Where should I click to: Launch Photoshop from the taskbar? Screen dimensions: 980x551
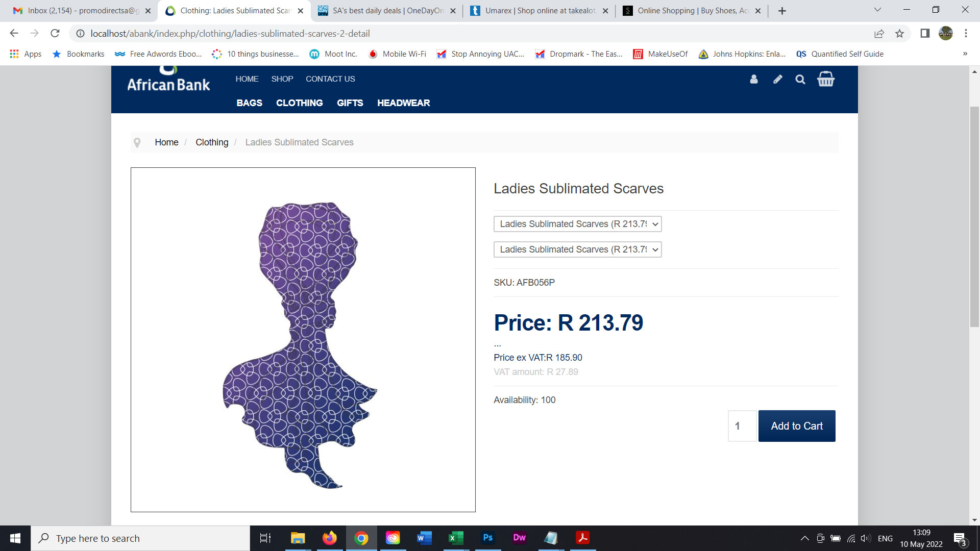tap(487, 538)
